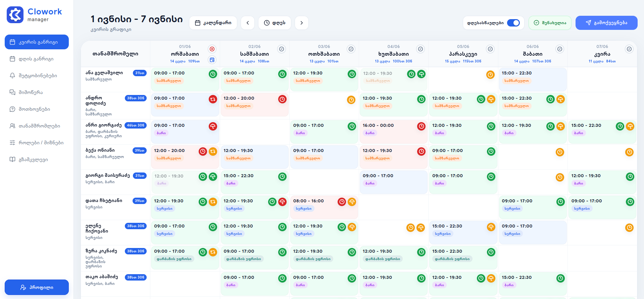Open გზამკვლევი guide menu
This screenshot has height=299, width=644.
click(x=37, y=159)
